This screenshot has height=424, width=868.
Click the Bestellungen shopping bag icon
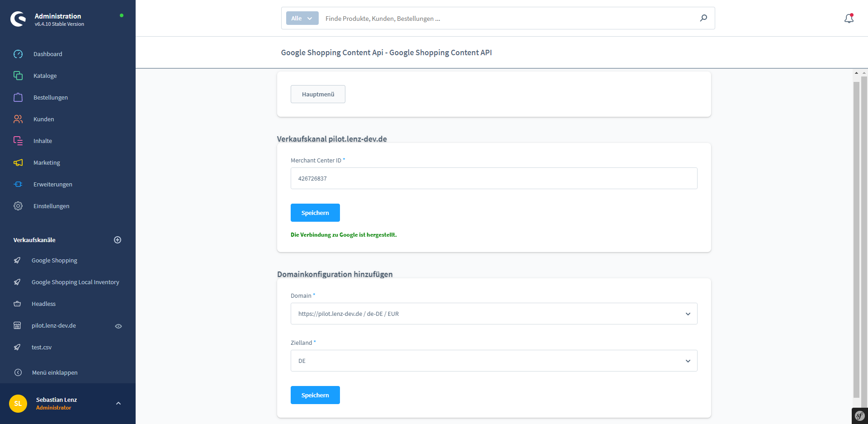pos(18,97)
